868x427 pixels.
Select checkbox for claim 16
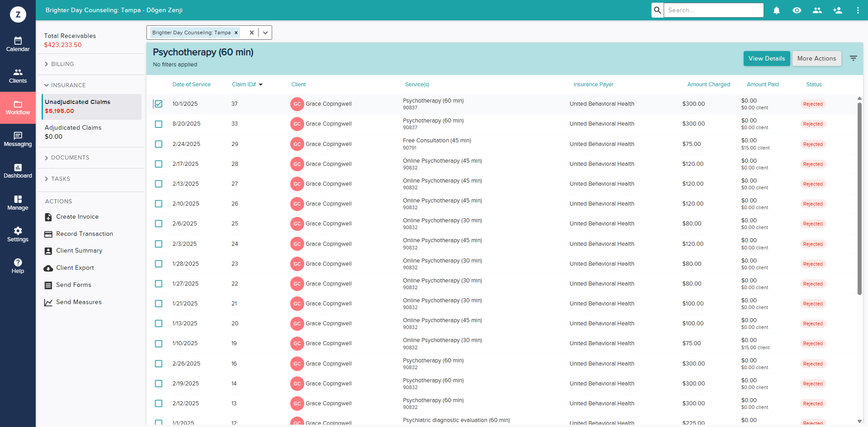[158, 364]
